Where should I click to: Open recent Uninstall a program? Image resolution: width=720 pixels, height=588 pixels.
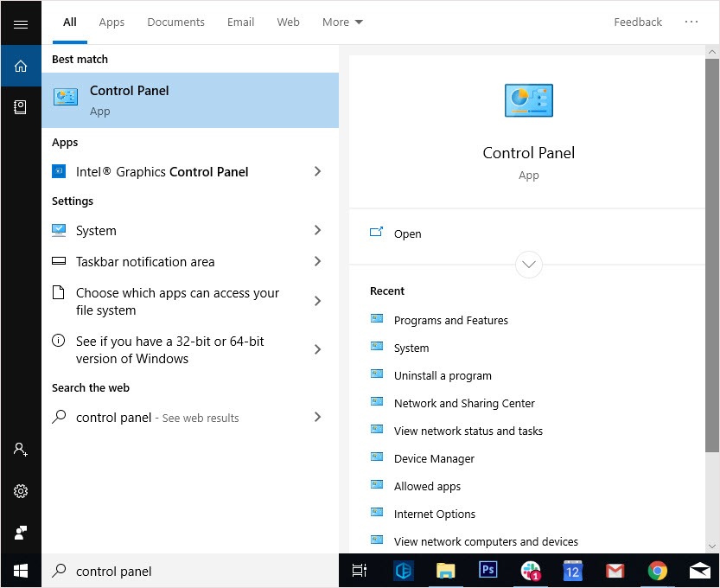click(x=443, y=376)
